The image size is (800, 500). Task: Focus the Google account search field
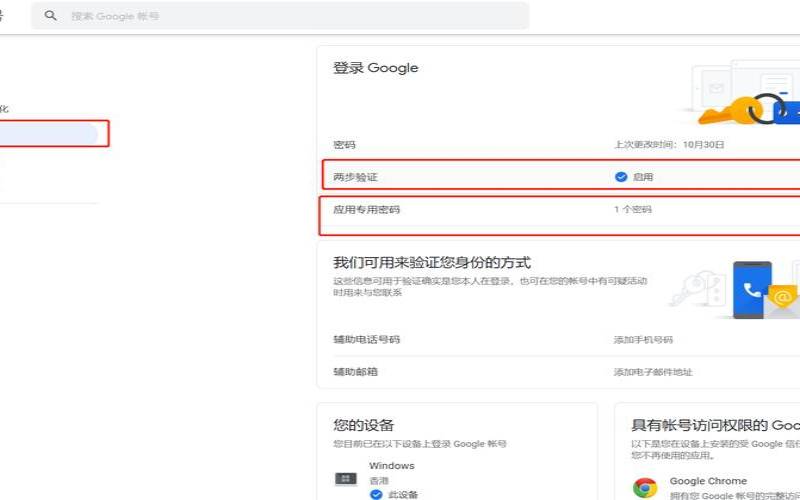[x=280, y=16]
